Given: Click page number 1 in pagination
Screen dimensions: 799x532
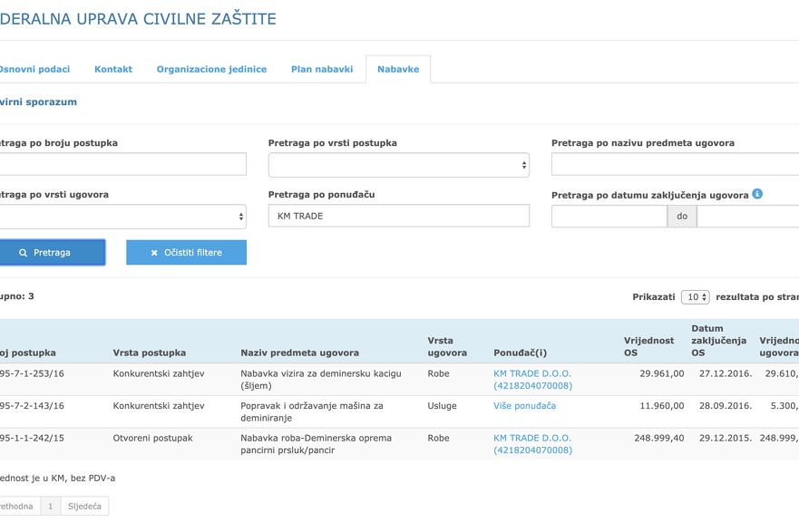Looking at the screenshot, I should pos(51,507).
